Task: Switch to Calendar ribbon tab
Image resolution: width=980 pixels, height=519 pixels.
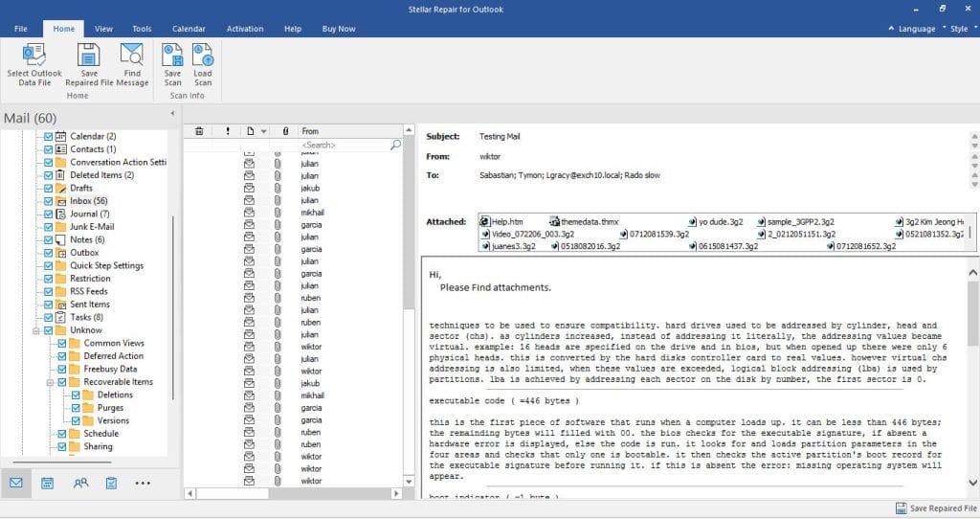Action: point(189,29)
